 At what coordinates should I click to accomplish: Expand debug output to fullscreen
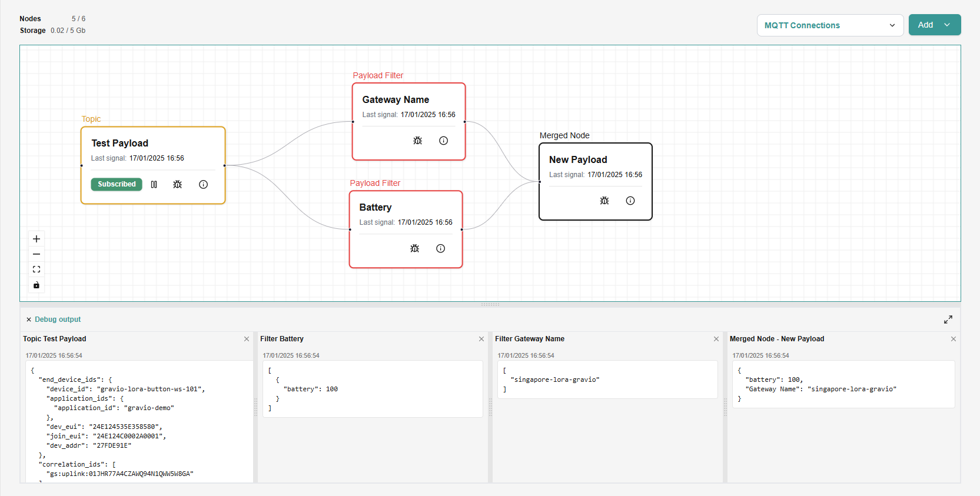point(948,319)
